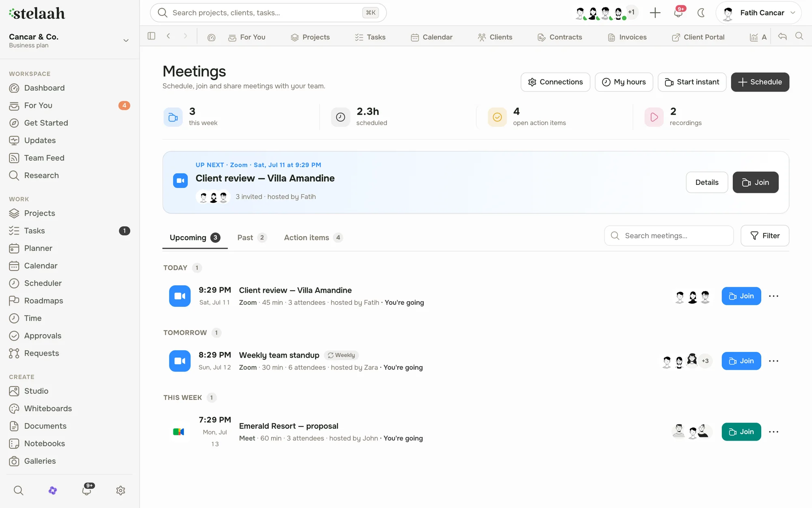This screenshot has width=812, height=508.
Task: Click the reply arrow icon in tab bar
Action: (x=782, y=36)
